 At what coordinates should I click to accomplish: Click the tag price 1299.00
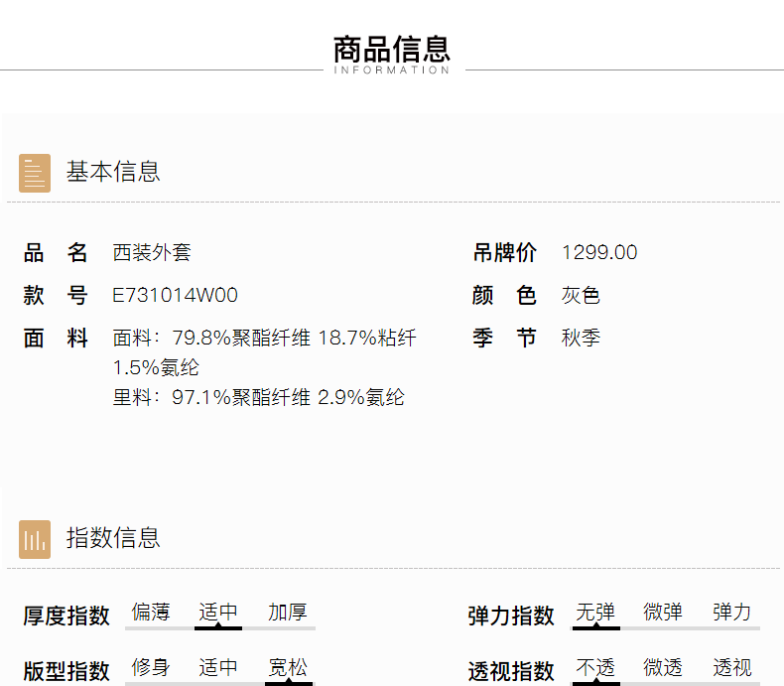[599, 253]
